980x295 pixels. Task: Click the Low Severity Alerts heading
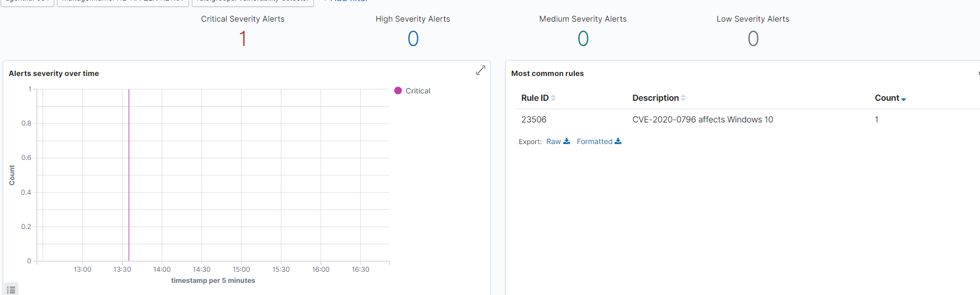point(753,19)
